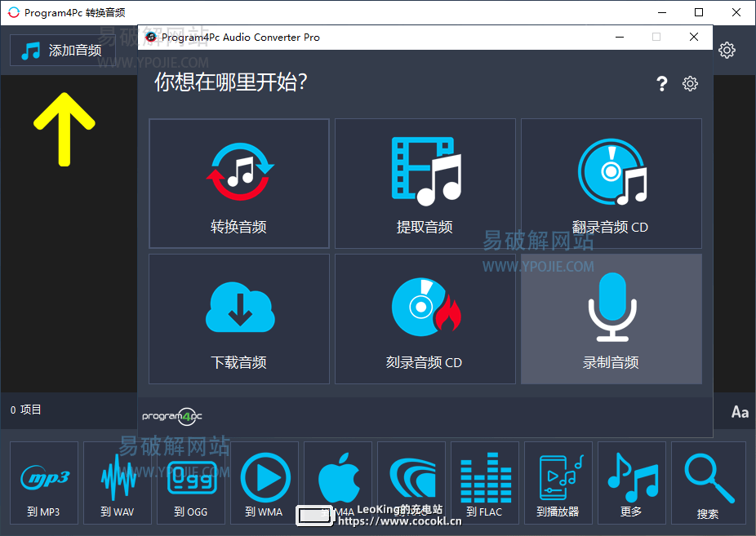Open 翻录音频CD ripping tool
This screenshot has height=536, width=756.
tap(611, 183)
